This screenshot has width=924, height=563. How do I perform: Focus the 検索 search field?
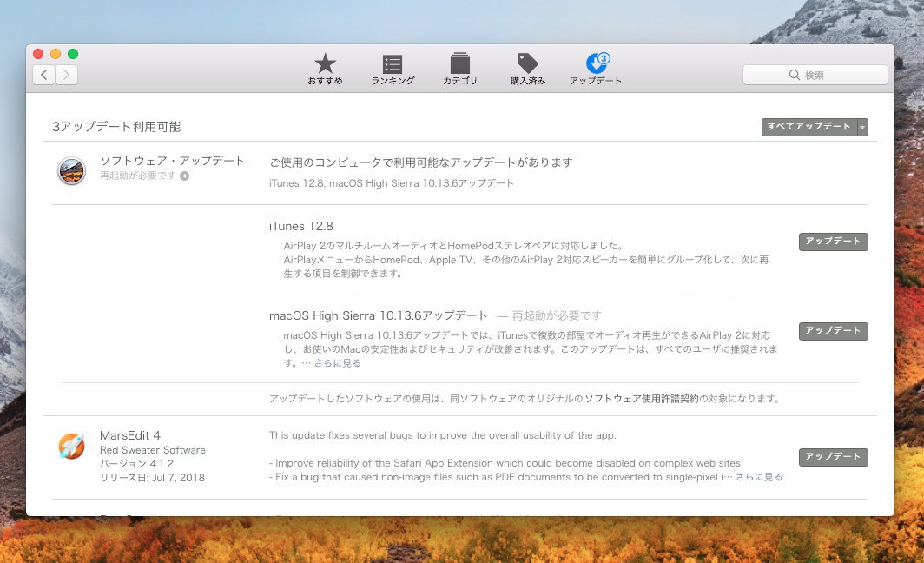point(815,75)
